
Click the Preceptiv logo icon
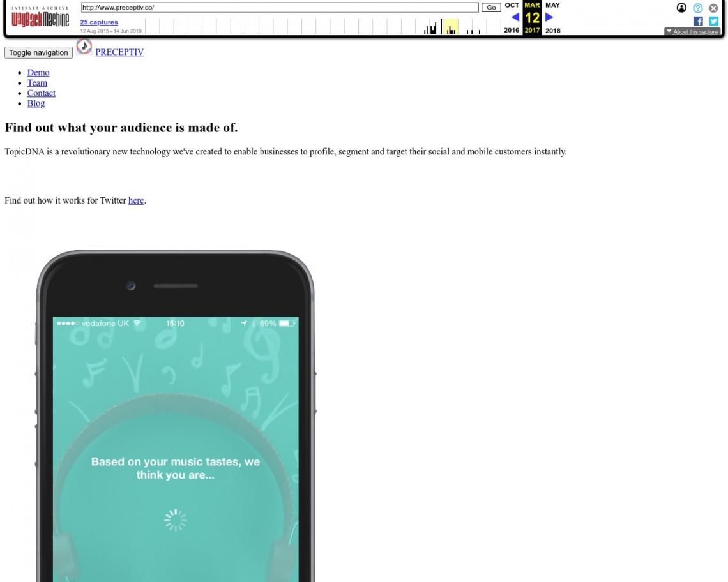click(x=84, y=47)
